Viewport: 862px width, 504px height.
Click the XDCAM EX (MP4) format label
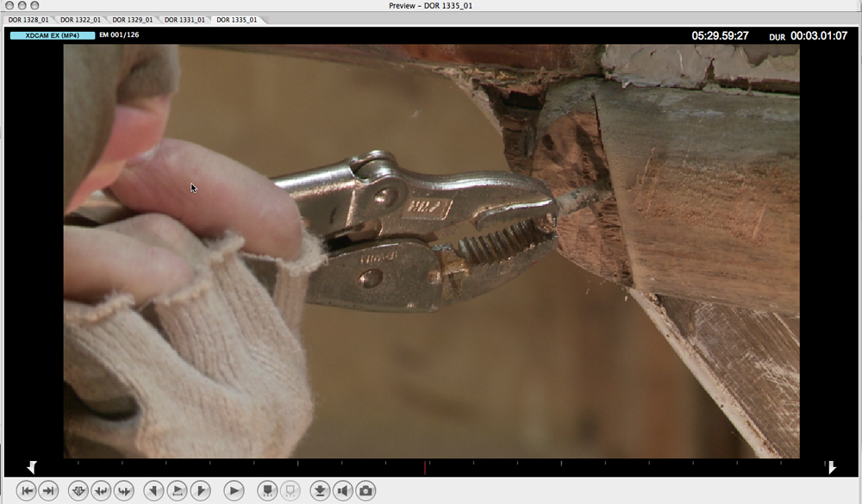52,35
